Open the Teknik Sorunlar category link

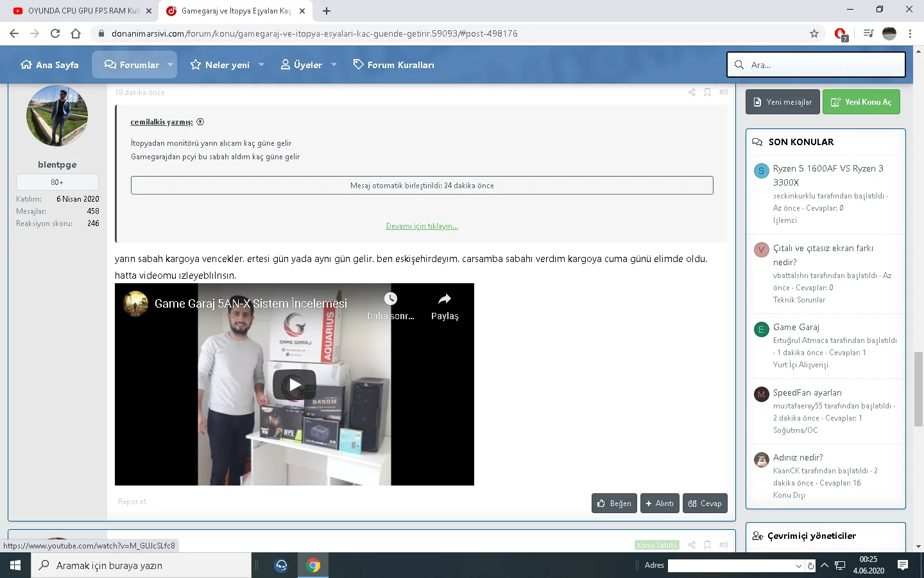(x=799, y=300)
